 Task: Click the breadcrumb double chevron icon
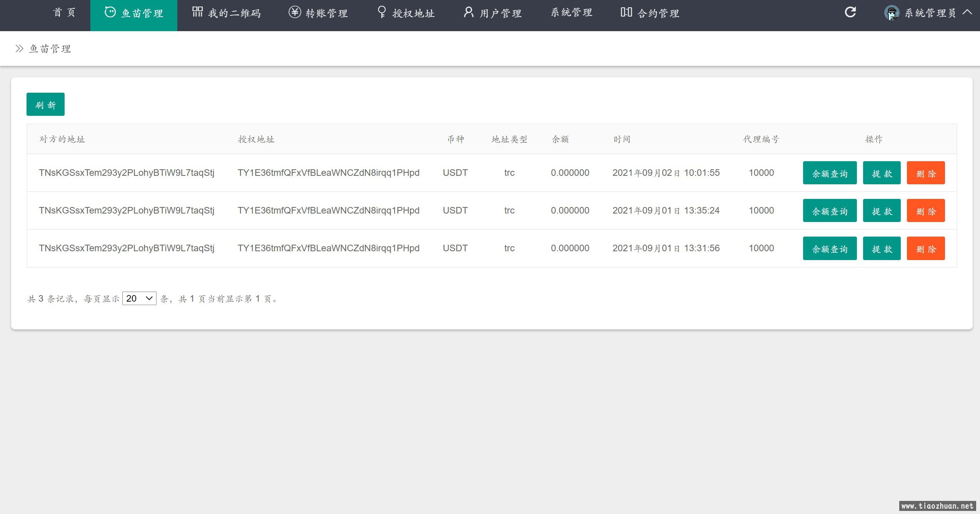pyautogui.click(x=19, y=48)
